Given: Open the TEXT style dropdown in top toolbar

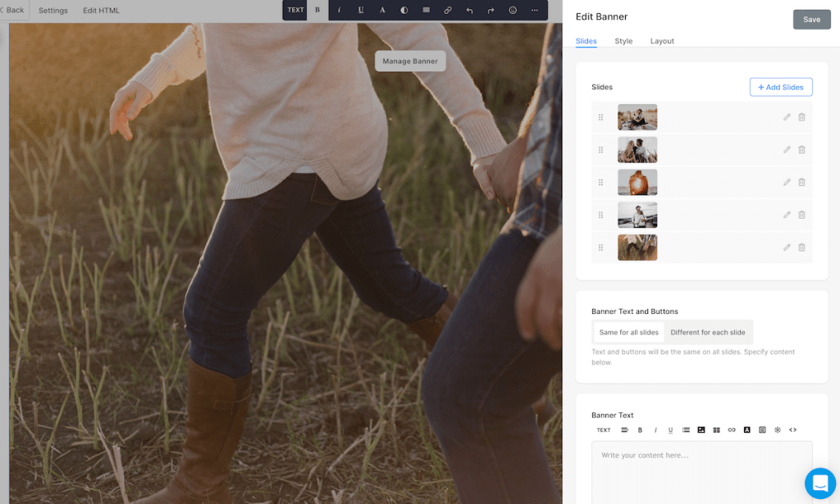Looking at the screenshot, I should pyautogui.click(x=295, y=10).
